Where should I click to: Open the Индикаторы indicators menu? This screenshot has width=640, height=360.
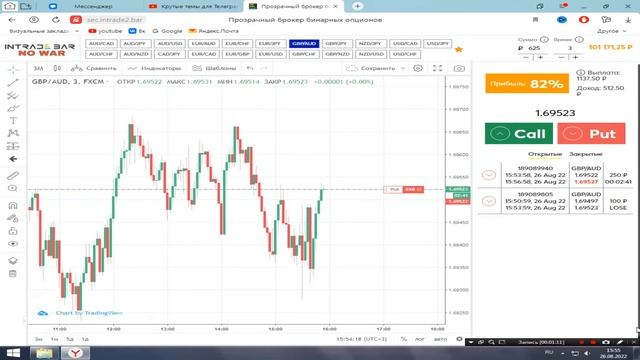(154, 68)
